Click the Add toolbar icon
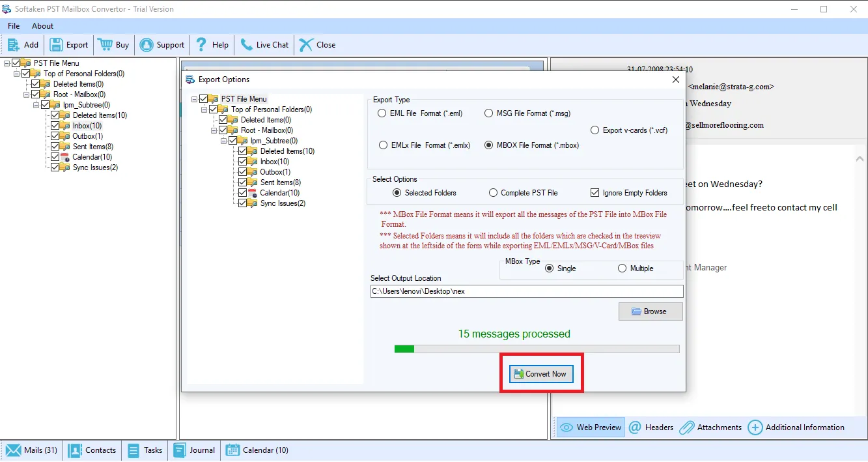Screen dimensions: 868x462 (14, 45)
